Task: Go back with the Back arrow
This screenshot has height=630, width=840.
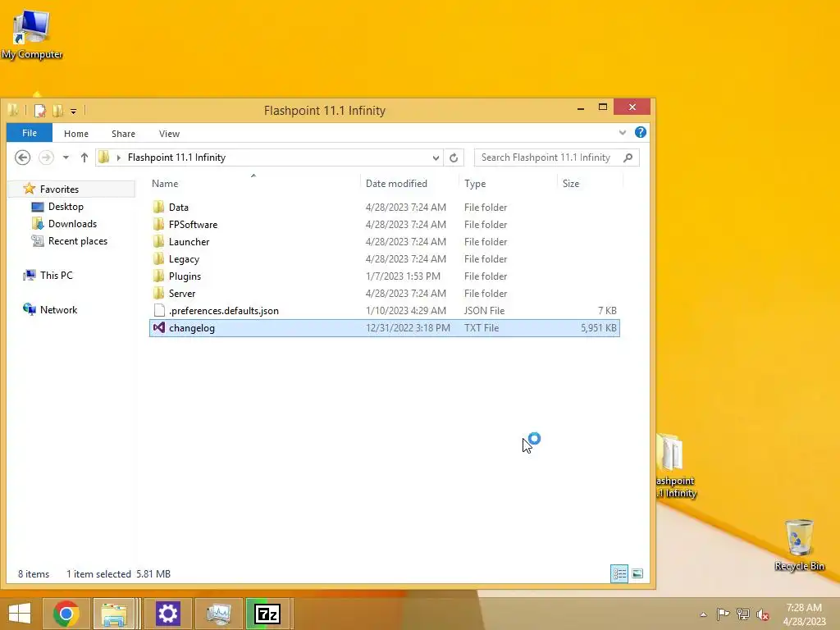Action: click(22, 157)
